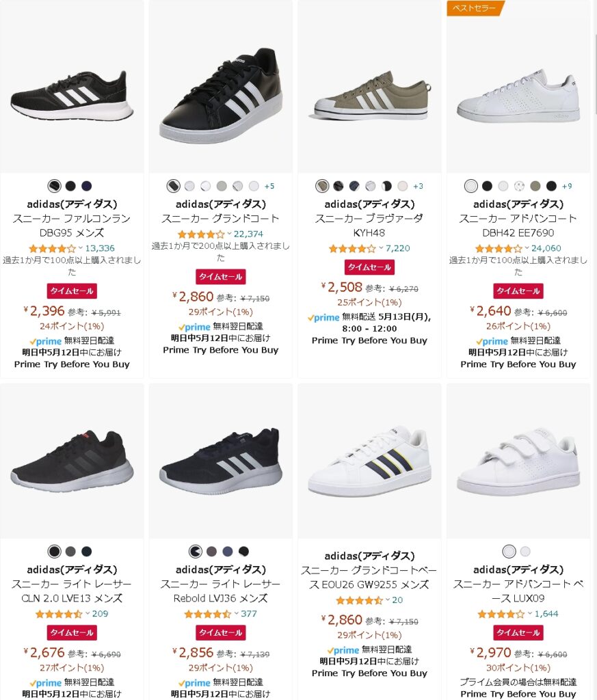
Task: Click prime logo under ライト レーサー Rebold
Action: 194,683
